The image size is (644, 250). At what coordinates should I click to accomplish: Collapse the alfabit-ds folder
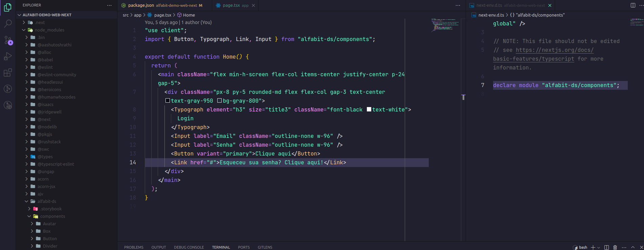(67, 201)
